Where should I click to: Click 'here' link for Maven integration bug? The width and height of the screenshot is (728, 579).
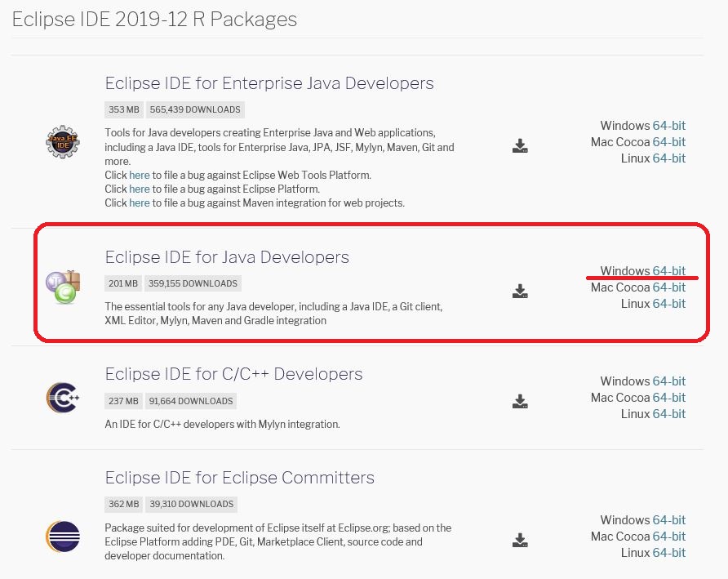[140, 203]
